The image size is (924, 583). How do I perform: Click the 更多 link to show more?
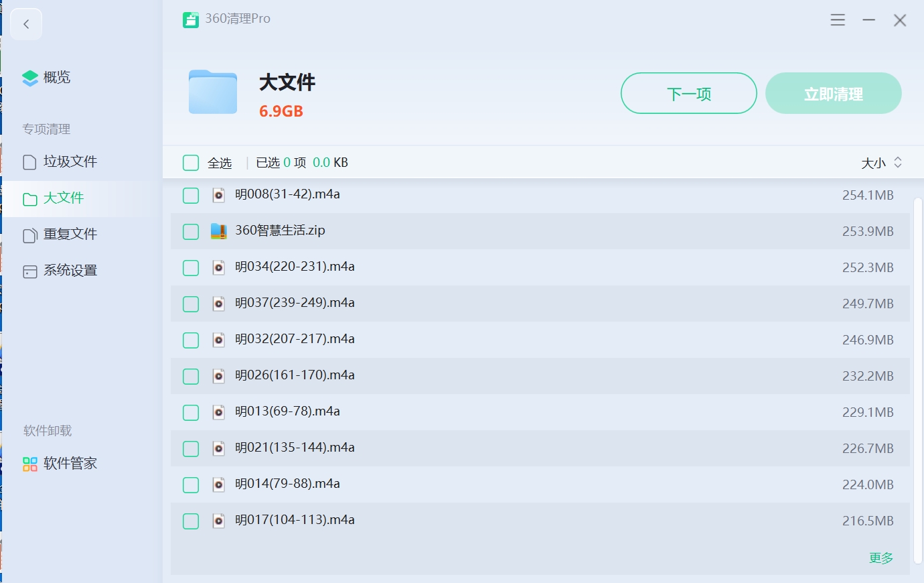[881, 558]
